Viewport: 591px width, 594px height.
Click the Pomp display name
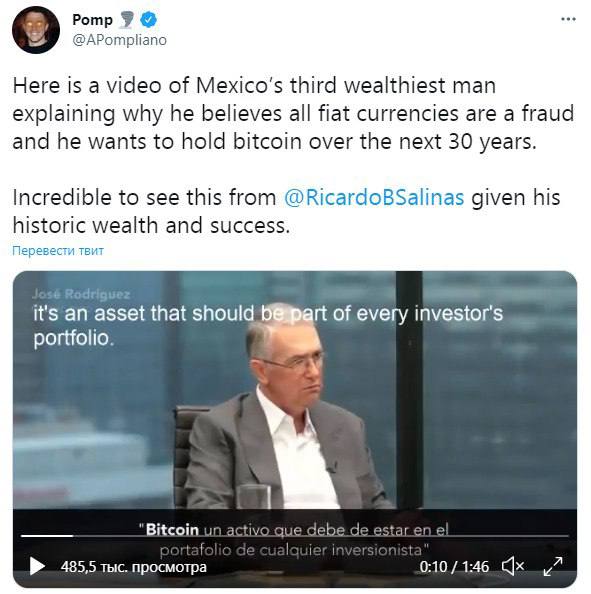tap(92, 20)
